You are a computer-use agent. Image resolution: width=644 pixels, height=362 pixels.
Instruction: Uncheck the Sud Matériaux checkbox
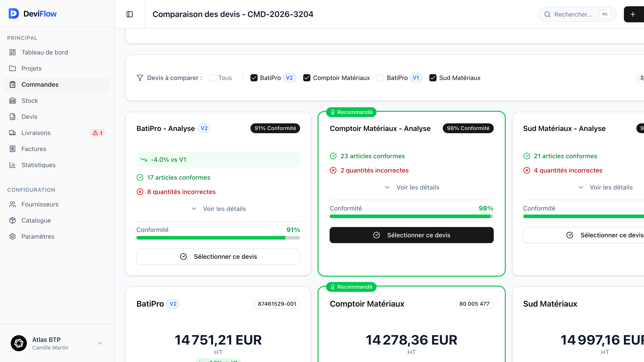click(x=433, y=78)
